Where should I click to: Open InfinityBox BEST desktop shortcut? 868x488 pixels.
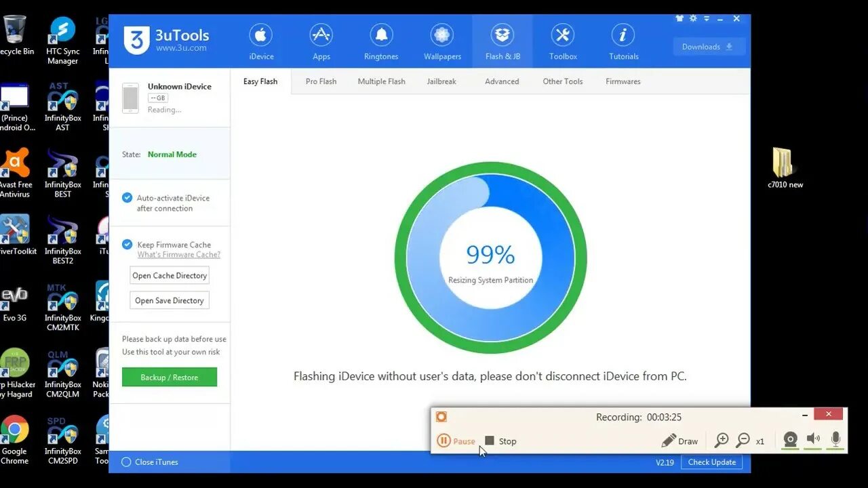coord(62,174)
